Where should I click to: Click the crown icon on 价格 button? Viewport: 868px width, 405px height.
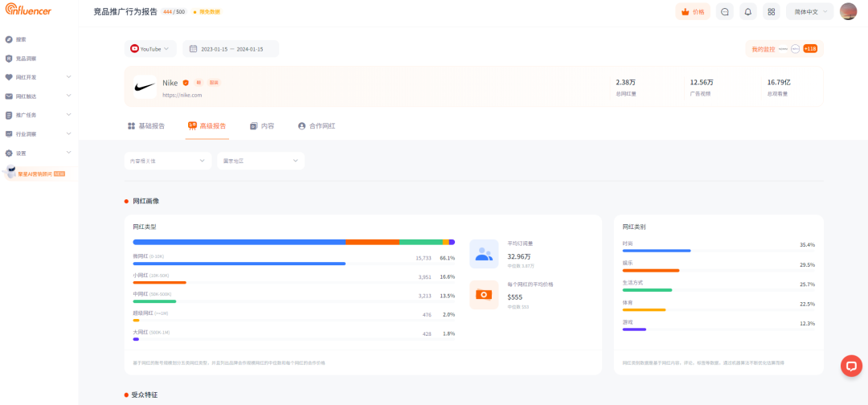[685, 11]
